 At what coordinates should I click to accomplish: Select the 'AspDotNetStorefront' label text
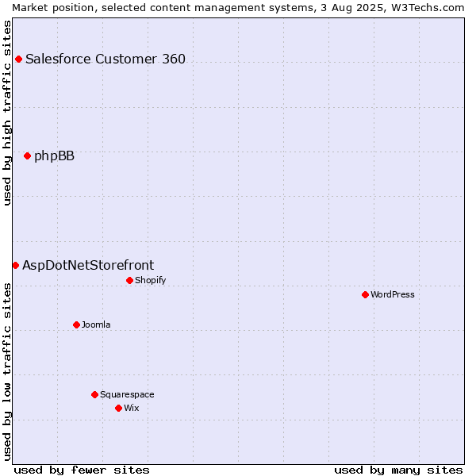88,266
